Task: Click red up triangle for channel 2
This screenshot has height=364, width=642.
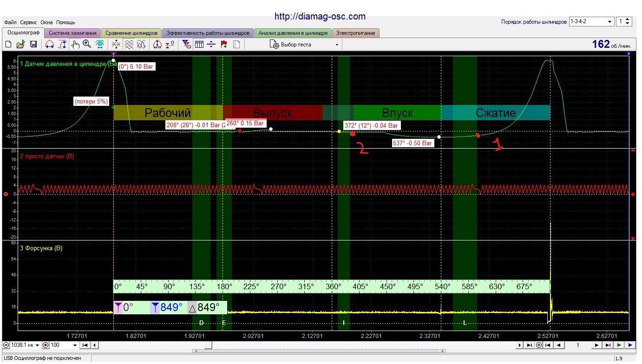Action: (x=633, y=151)
